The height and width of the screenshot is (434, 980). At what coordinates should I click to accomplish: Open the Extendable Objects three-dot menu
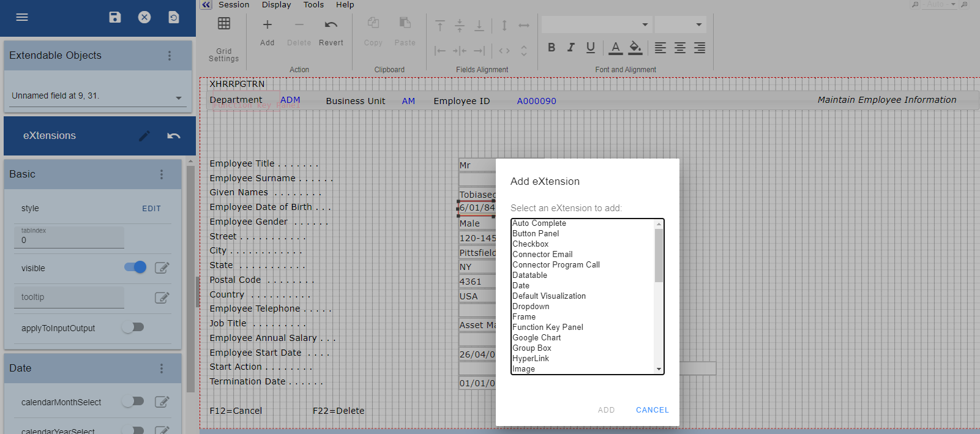[x=170, y=56]
